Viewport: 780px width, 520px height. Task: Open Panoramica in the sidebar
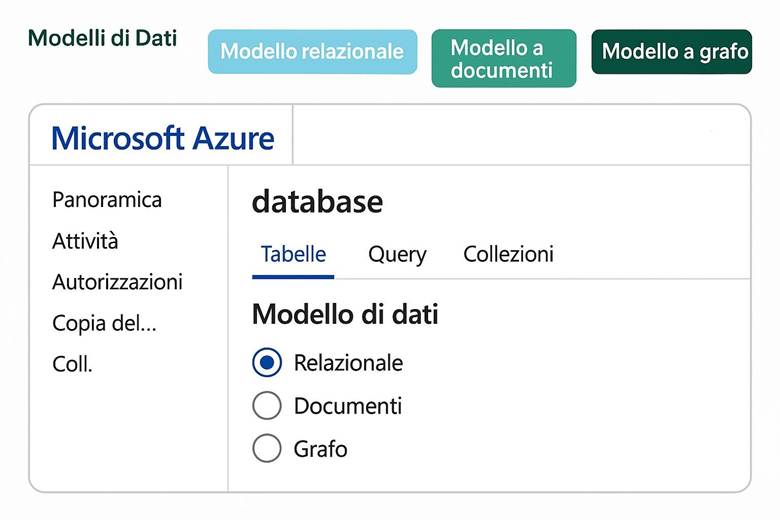pos(107,200)
